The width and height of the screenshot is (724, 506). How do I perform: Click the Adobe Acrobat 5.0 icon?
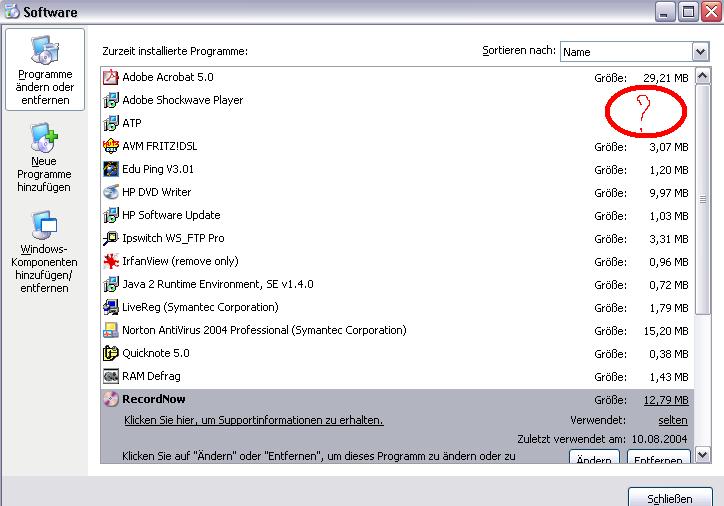tap(111, 77)
